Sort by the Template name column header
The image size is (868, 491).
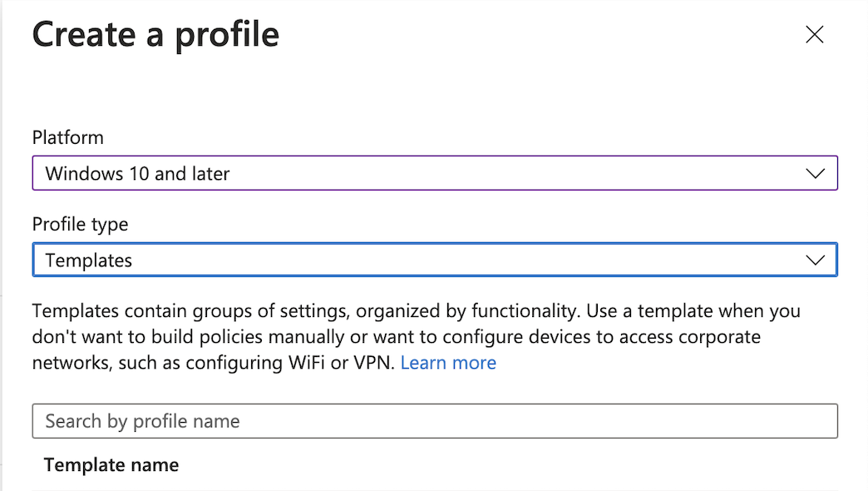111,464
